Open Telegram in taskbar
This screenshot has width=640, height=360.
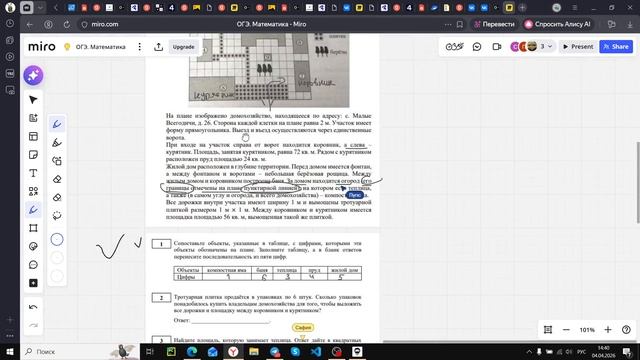275,351
